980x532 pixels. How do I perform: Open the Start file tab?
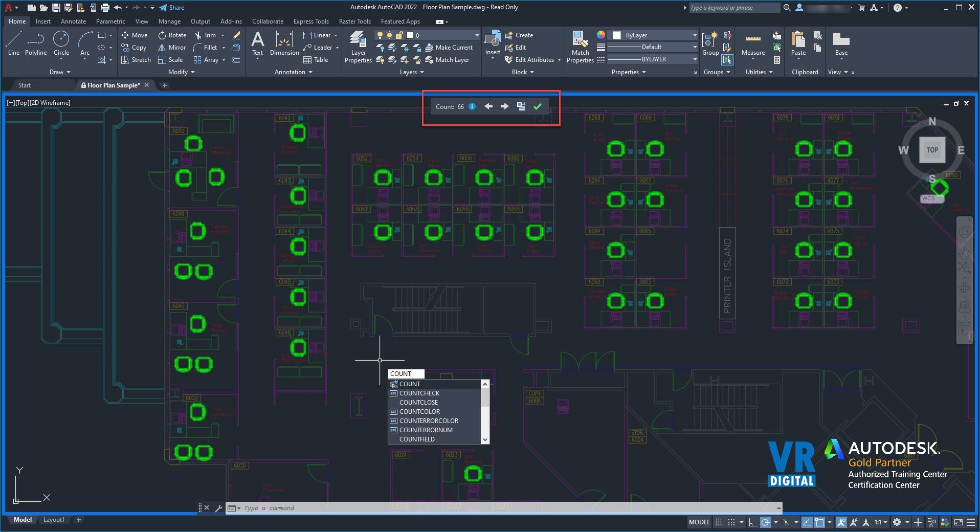[25, 85]
